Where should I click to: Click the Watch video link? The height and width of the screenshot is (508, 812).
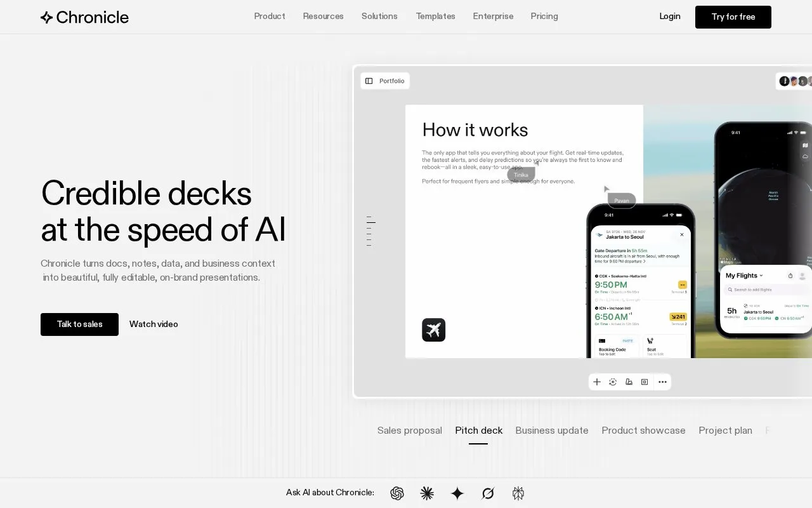(x=154, y=324)
